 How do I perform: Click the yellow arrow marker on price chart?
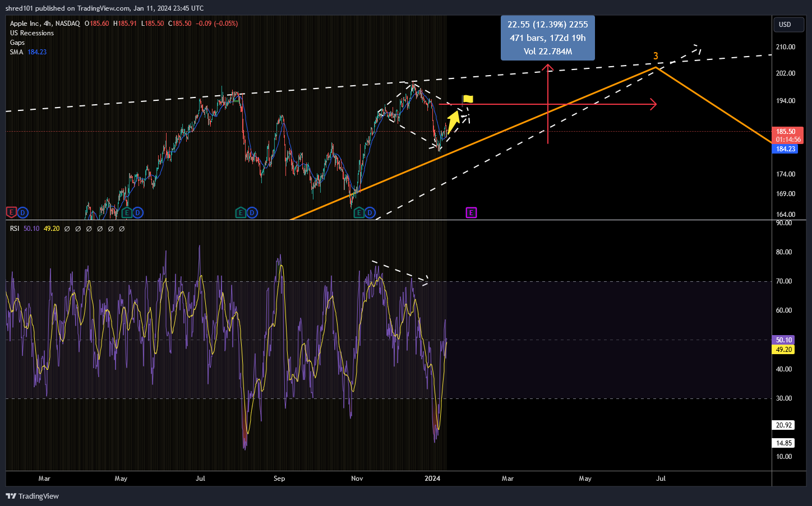pos(453,123)
